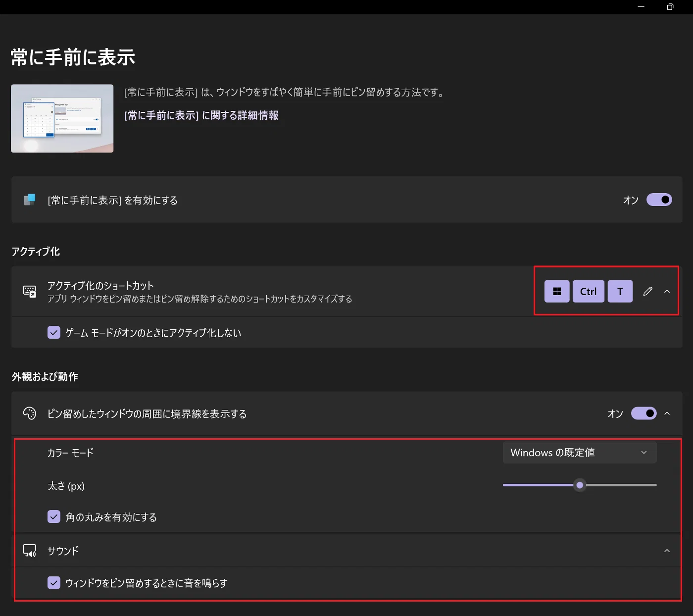Uncheck ゲーム モードがオンのときにアクティブ化しない
This screenshot has height=616, width=693.
click(53, 332)
